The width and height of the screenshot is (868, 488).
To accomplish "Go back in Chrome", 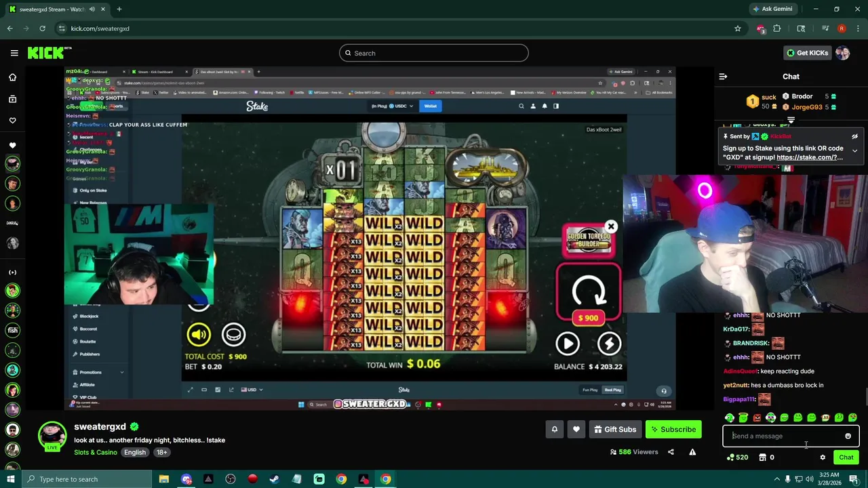I will pyautogui.click(x=9, y=28).
